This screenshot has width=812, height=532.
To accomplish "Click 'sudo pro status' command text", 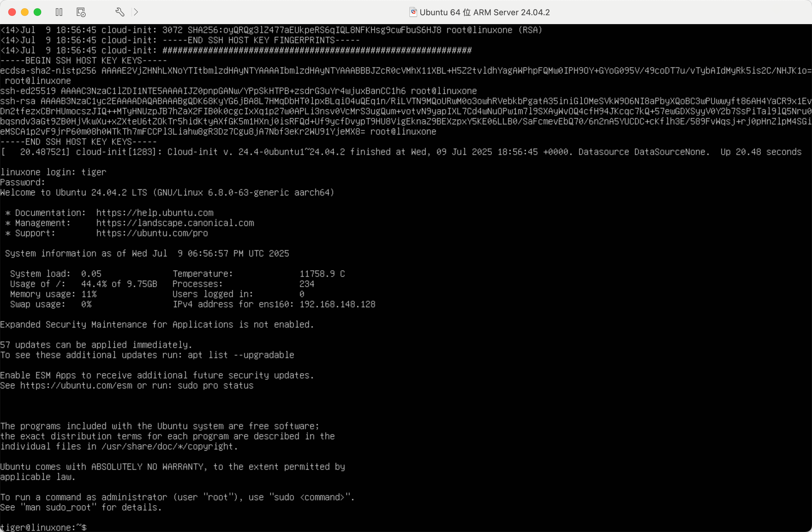I will [215, 386].
